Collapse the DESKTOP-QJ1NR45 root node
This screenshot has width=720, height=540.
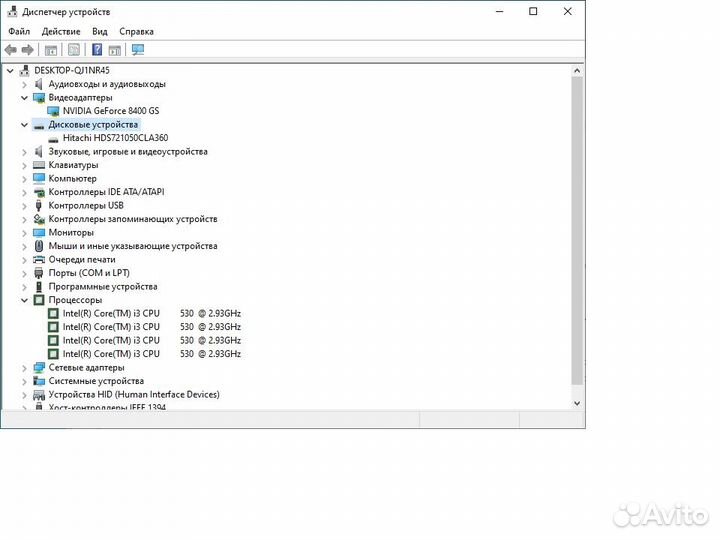[x=11, y=71]
